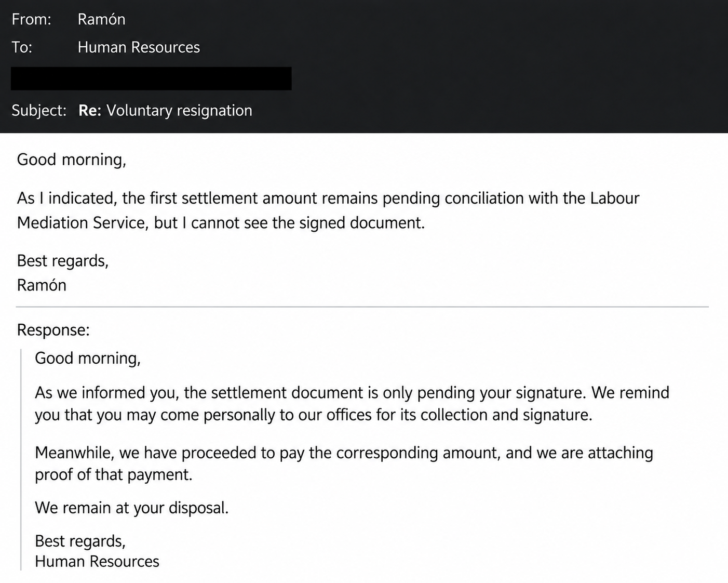Click Best regards above Ramón signature

point(63,261)
